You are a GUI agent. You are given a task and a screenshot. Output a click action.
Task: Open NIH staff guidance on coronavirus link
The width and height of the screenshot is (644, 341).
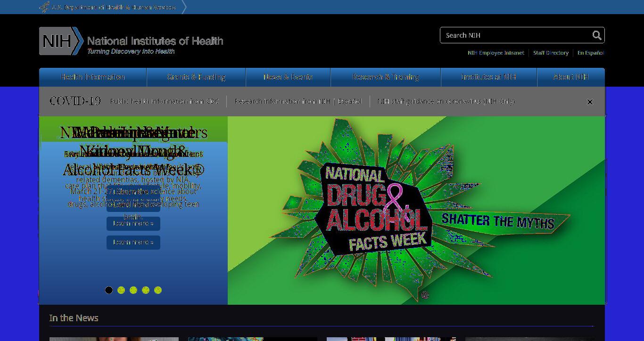(446, 101)
